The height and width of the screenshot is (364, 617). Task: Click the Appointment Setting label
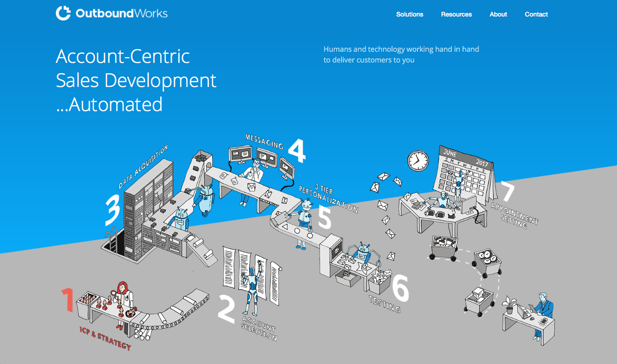(x=514, y=215)
